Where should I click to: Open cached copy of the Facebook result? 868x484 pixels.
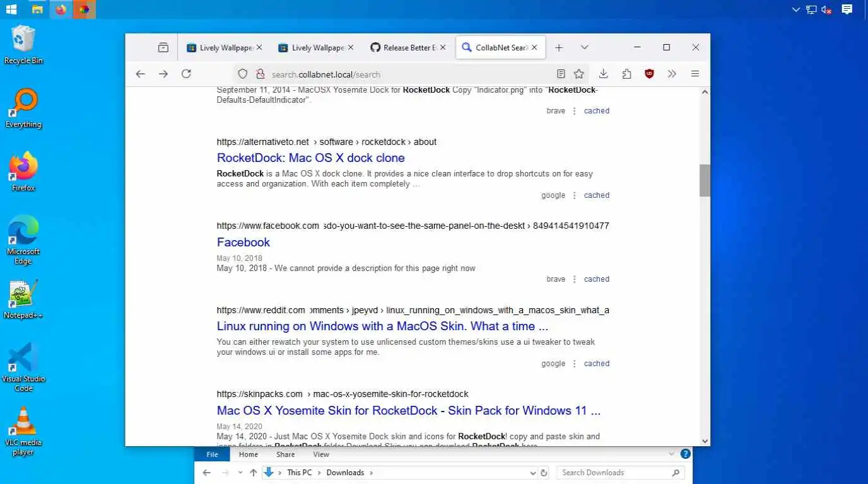point(597,279)
